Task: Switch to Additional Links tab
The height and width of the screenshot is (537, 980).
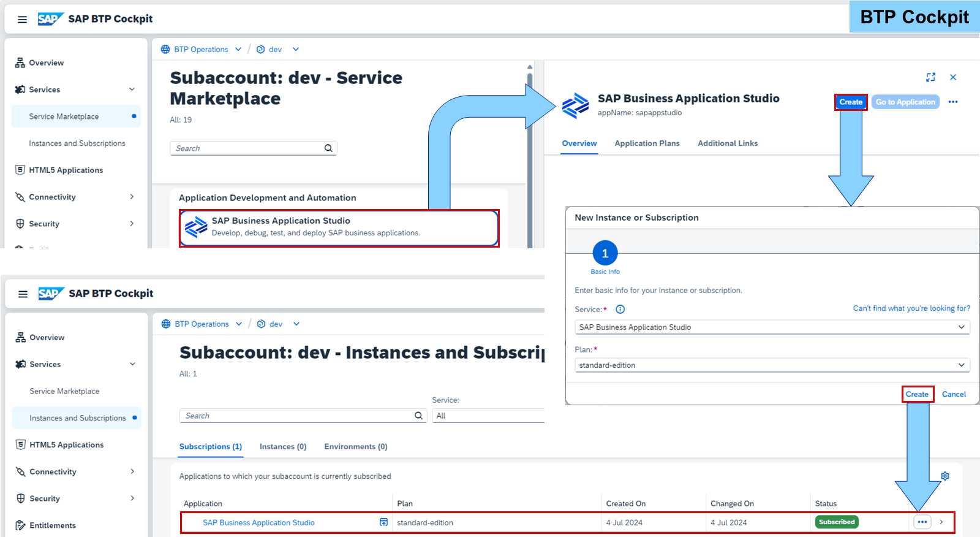Action: (728, 143)
